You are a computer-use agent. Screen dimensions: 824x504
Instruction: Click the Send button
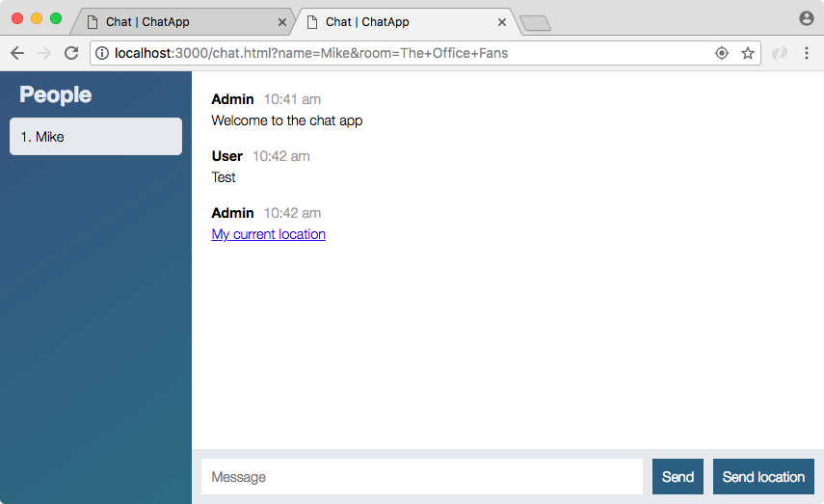(678, 477)
